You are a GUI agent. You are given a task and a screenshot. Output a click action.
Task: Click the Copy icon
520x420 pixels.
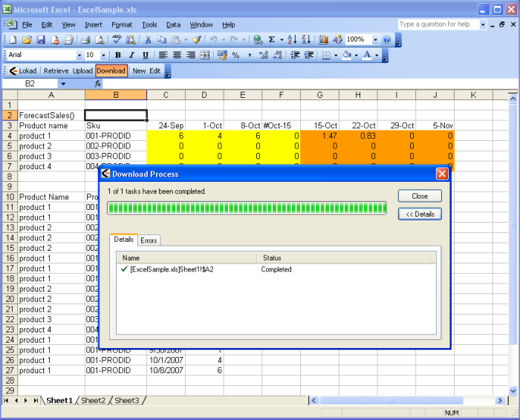(162, 40)
